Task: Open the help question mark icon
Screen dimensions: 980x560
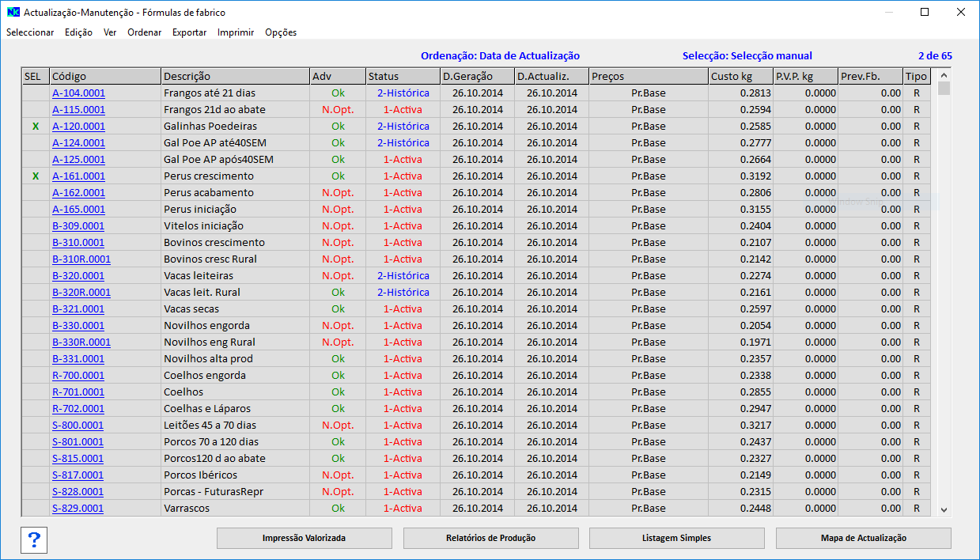Action: coord(34,539)
